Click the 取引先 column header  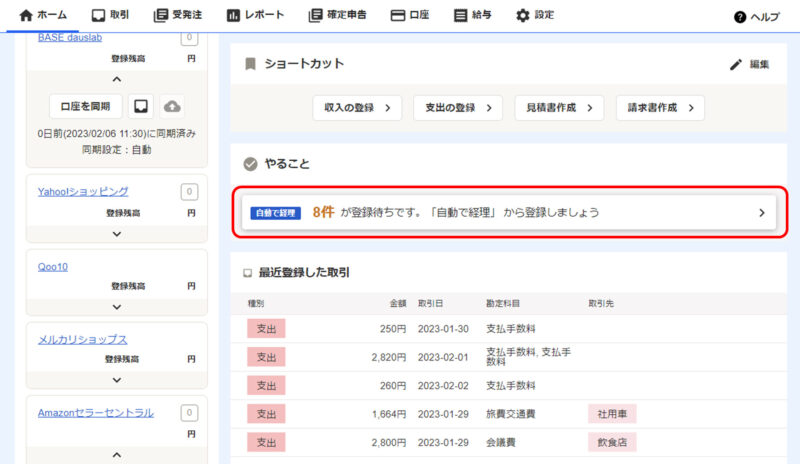tap(601, 304)
